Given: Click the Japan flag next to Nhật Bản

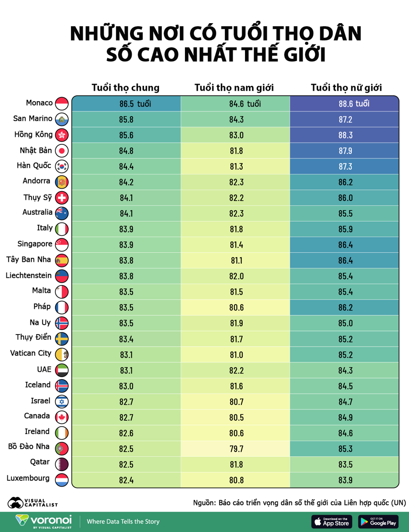Looking at the screenshot, I should click(62, 151).
